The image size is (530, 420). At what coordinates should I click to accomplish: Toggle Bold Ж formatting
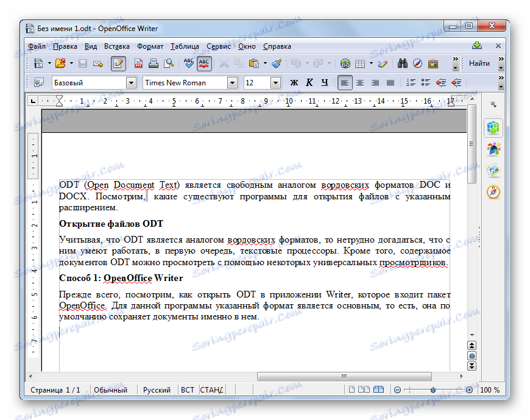pyautogui.click(x=294, y=82)
